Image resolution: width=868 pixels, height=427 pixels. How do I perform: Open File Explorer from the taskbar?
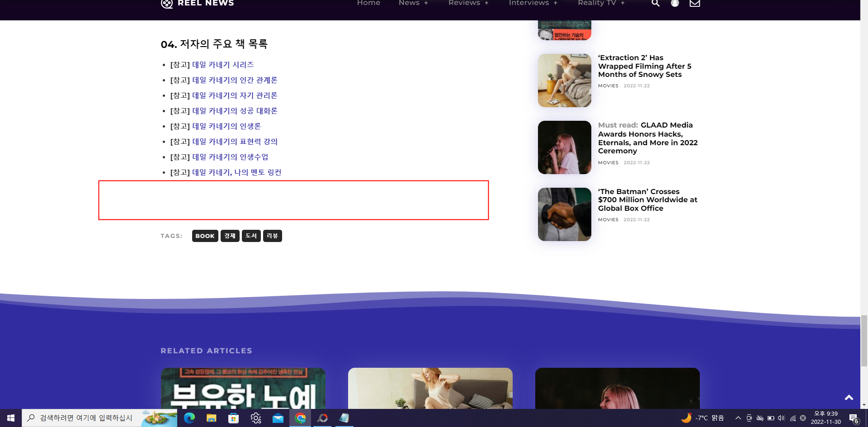tap(211, 418)
